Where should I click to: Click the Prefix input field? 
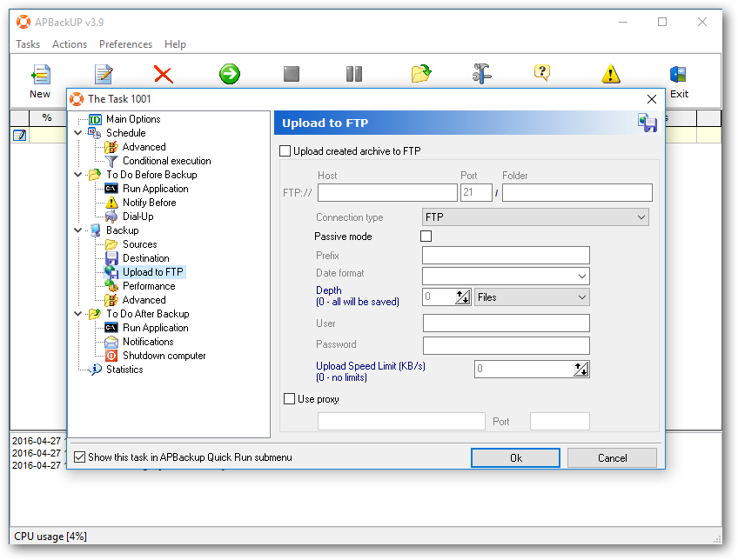click(506, 256)
